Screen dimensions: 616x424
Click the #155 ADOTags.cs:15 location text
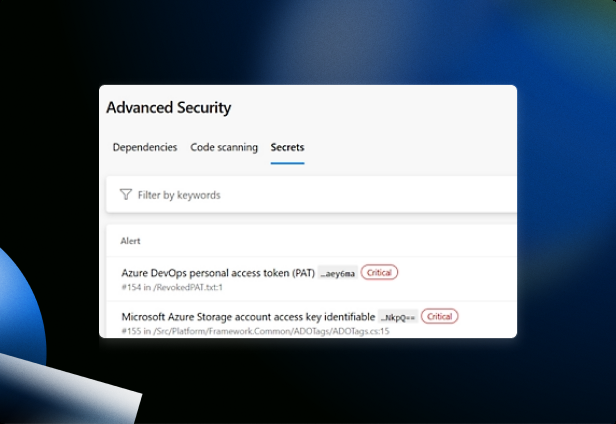(255, 331)
